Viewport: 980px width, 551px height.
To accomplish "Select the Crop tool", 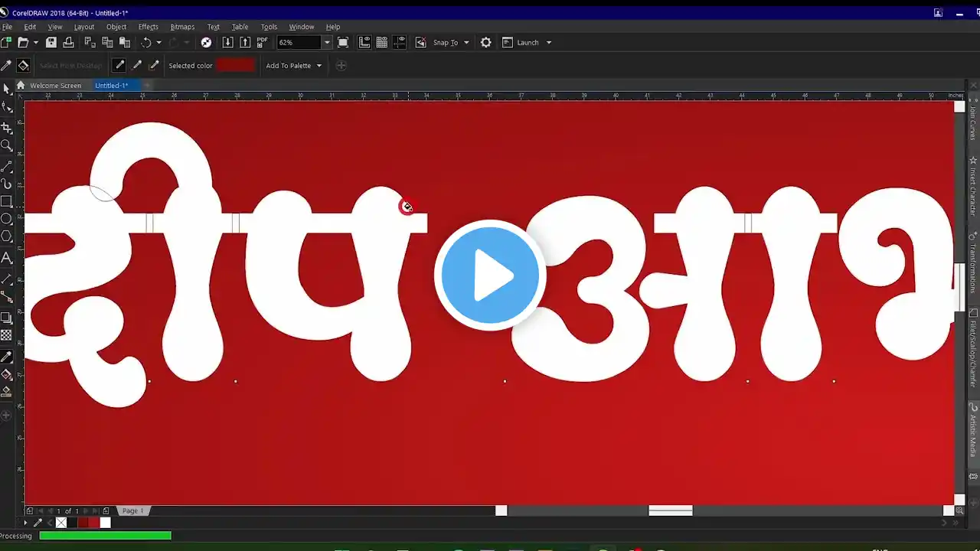I will pos(7,126).
